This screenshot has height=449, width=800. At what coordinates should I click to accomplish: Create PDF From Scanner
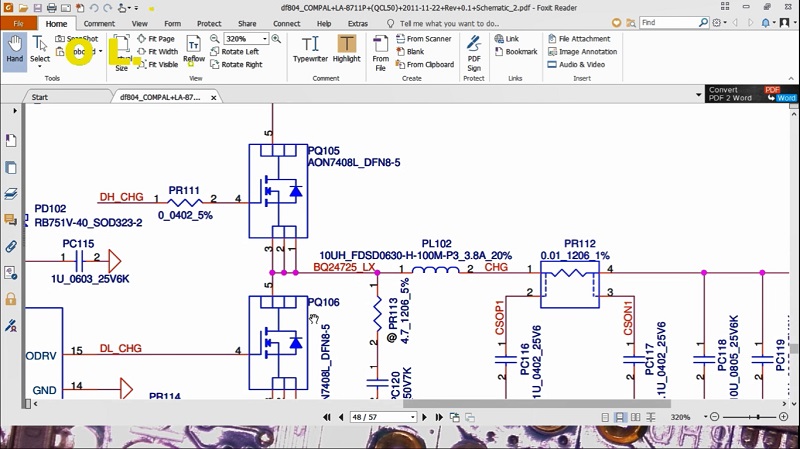coord(423,39)
